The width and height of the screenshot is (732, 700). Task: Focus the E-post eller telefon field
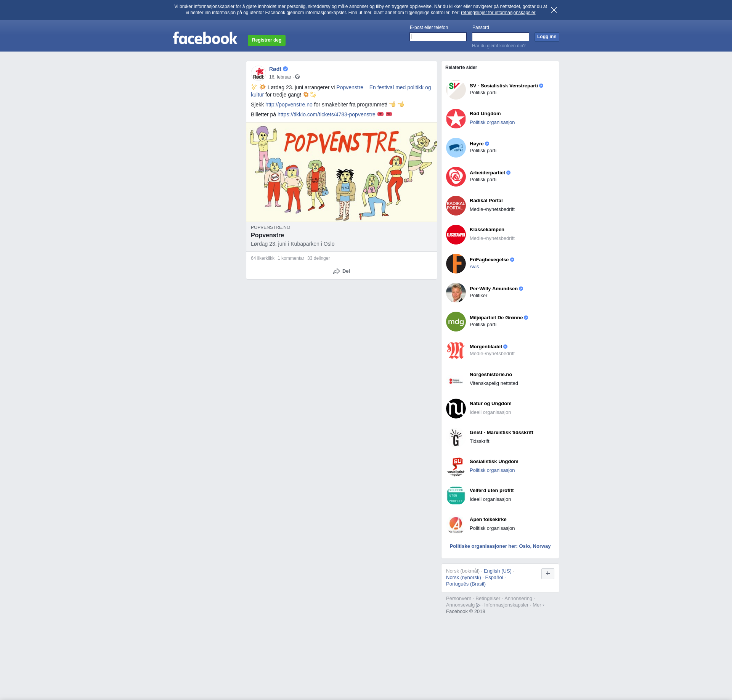[438, 37]
